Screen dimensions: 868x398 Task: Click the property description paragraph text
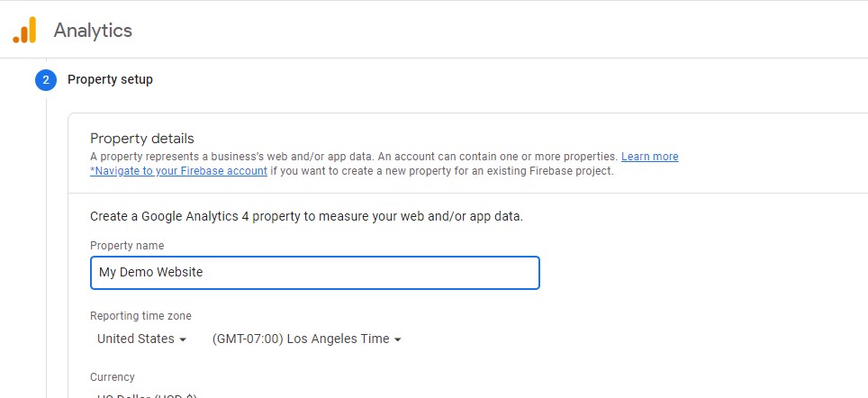click(354, 157)
